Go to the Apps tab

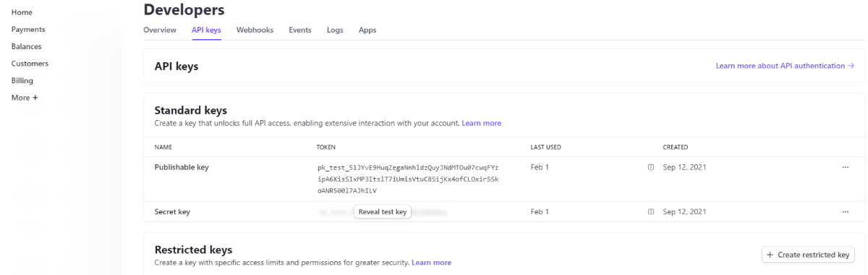367,30
